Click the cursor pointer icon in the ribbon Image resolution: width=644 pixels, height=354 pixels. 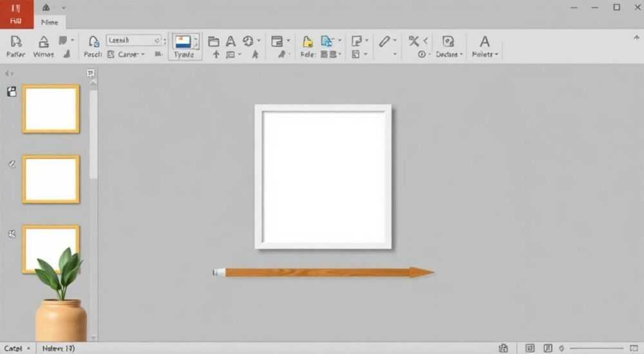pos(255,54)
